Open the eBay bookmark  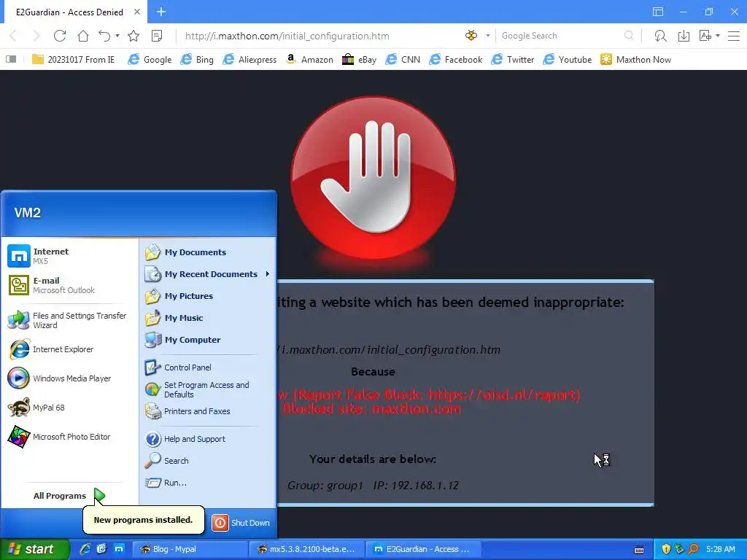(x=359, y=60)
